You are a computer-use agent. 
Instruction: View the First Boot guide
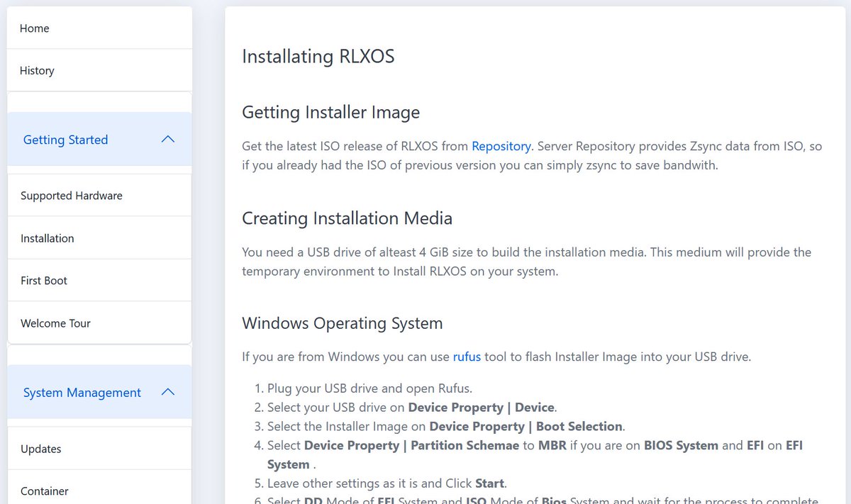click(43, 280)
